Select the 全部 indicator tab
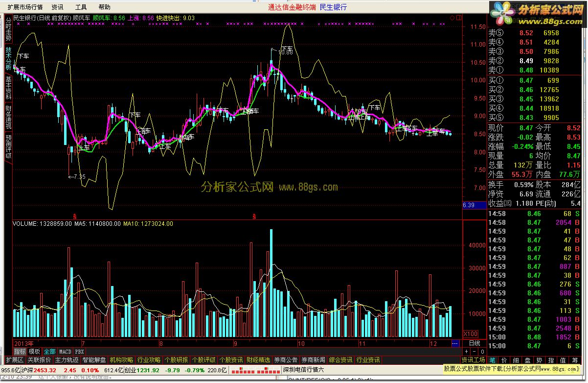This screenshot has width=588, height=383. pos(49,351)
